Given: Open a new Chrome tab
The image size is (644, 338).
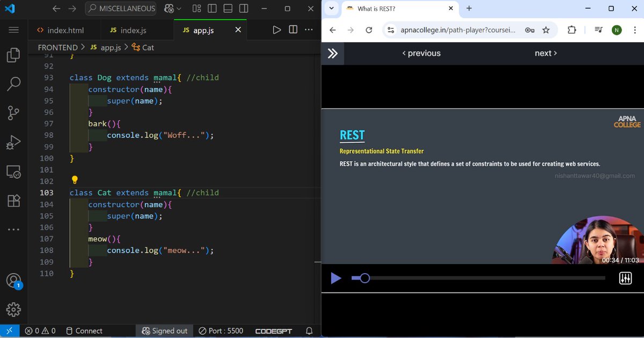Looking at the screenshot, I should click(469, 9).
